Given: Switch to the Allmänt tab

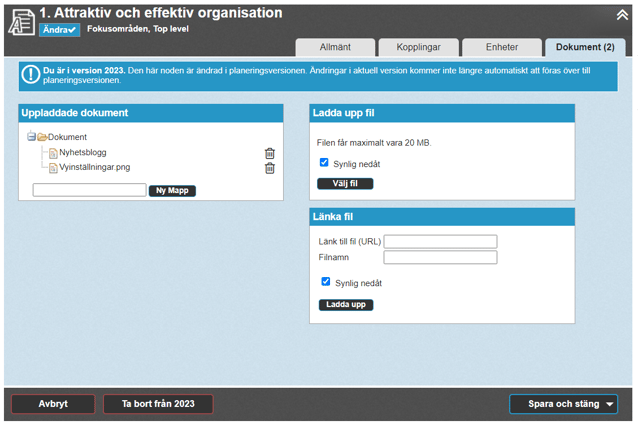Looking at the screenshot, I should pyautogui.click(x=335, y=47).
